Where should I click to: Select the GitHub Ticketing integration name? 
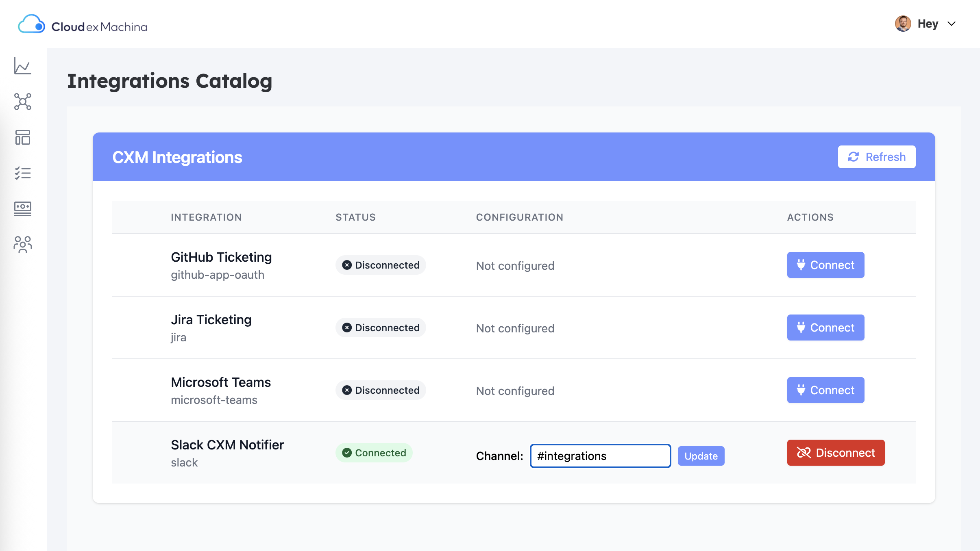click(221, 257)
